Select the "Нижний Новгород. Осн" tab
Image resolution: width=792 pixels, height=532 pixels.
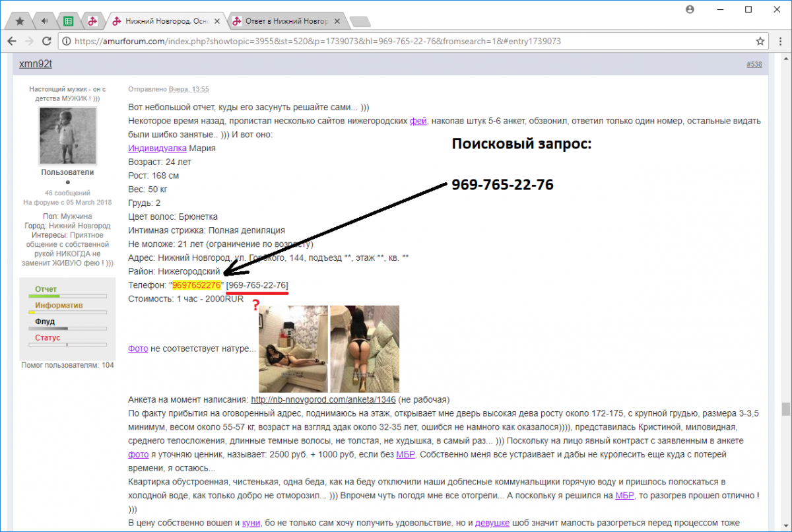(x=162, y=21)
